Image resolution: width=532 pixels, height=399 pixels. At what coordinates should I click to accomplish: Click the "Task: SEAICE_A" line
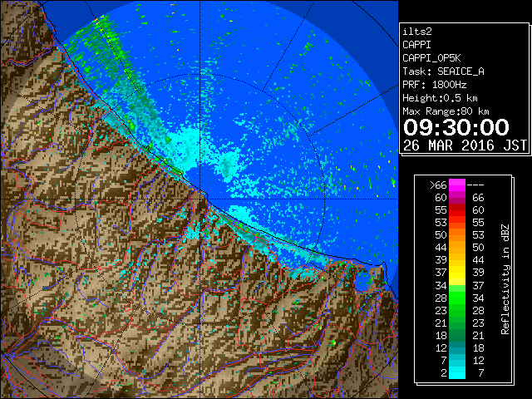443,71
